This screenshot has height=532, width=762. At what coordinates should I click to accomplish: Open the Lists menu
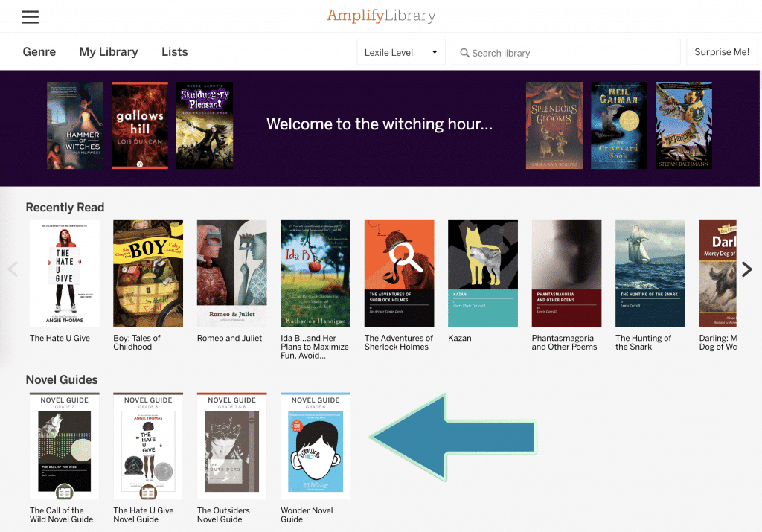coord(174,52)
